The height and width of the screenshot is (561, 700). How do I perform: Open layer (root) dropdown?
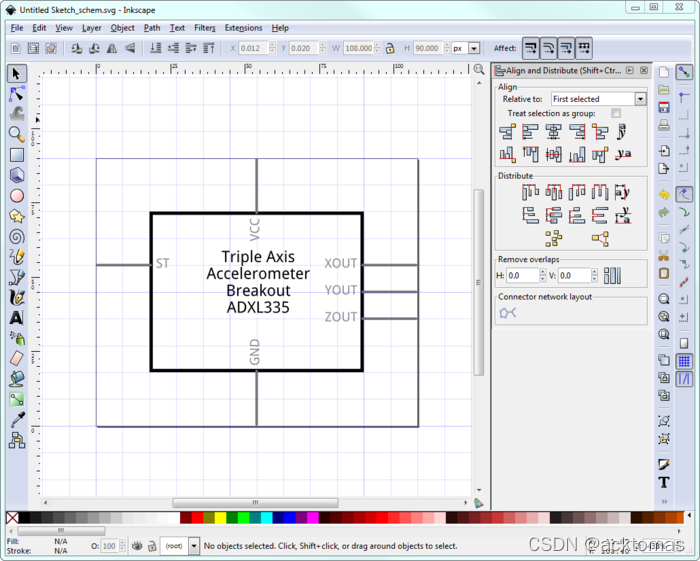tap(194, 546)
